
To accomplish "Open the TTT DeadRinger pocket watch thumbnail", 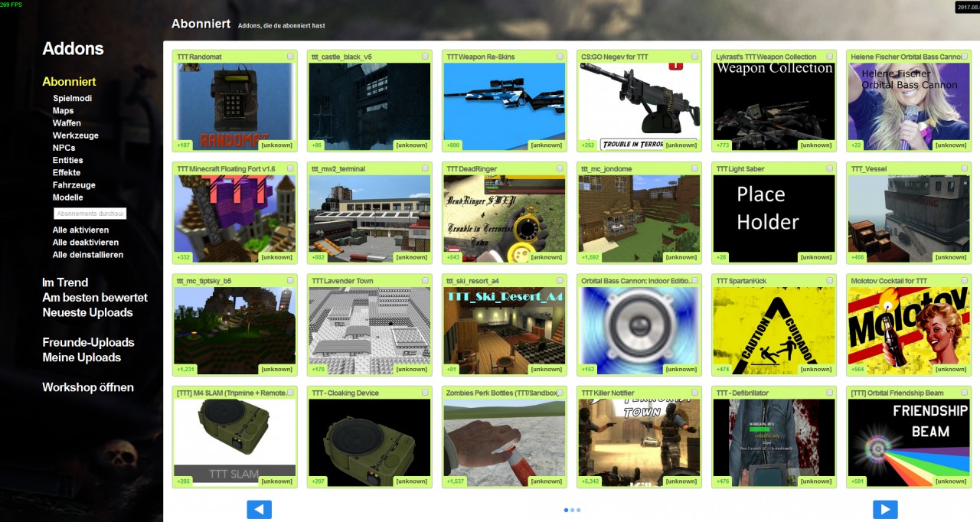I will point(505,218).
